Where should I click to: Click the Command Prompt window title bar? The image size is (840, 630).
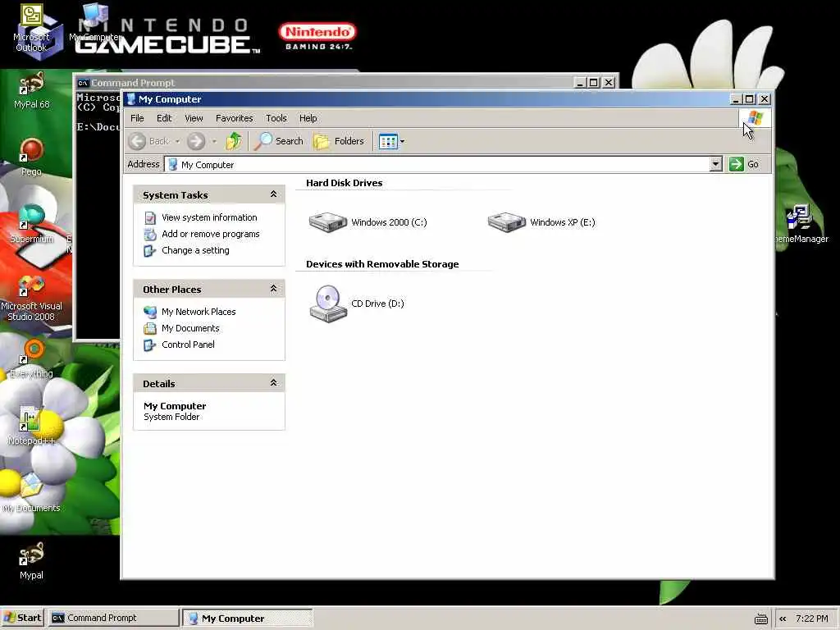[325, 83]
